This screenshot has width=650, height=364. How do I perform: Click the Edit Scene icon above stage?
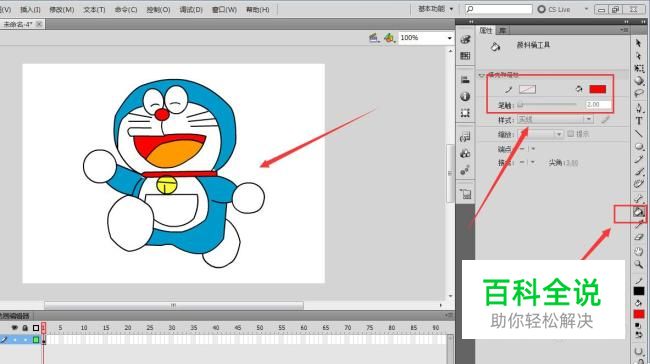[374, 38]
